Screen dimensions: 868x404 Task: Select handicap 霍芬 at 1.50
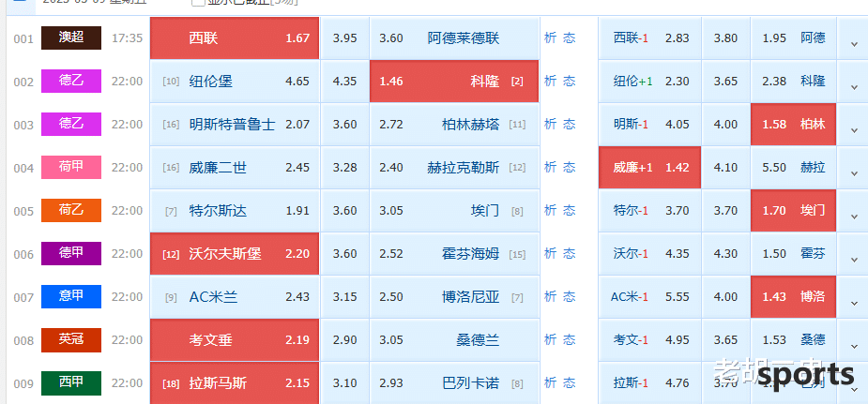(x=793, y=254)
